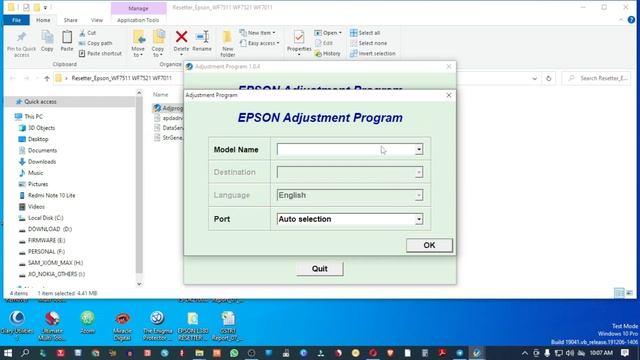This screenshot has width=640, height=360.
Task: Open the Application Tools tab
Action: point(138,20)
